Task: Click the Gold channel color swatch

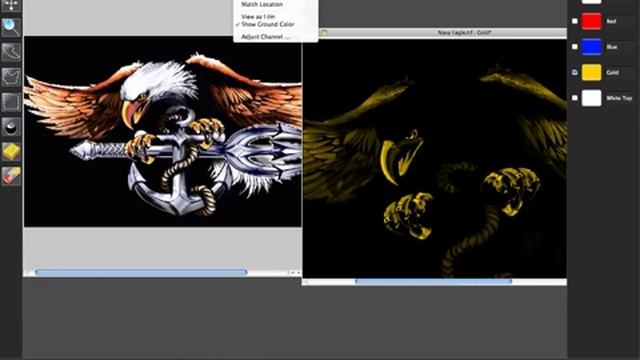Action: click(x=591, y=72)
